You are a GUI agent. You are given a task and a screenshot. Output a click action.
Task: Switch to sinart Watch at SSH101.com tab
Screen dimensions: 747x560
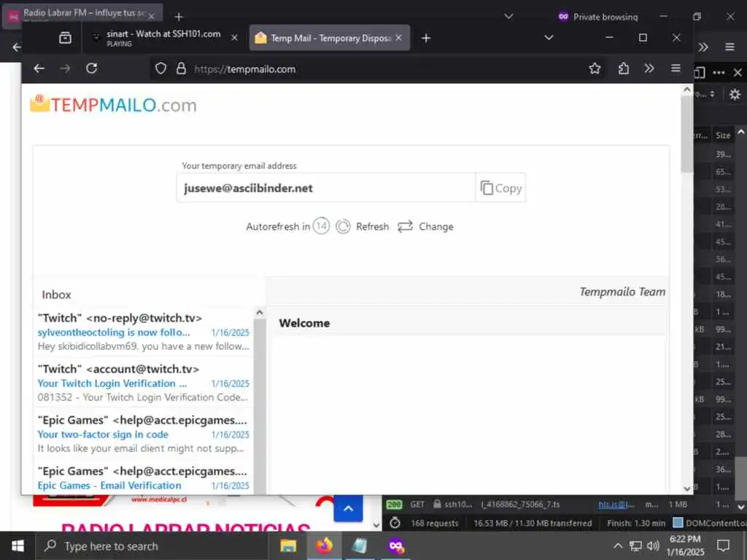(x=163, y=38)
